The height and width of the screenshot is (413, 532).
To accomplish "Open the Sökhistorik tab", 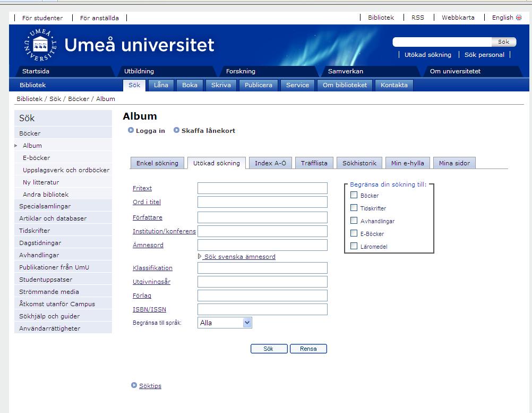I will (359, 163).
